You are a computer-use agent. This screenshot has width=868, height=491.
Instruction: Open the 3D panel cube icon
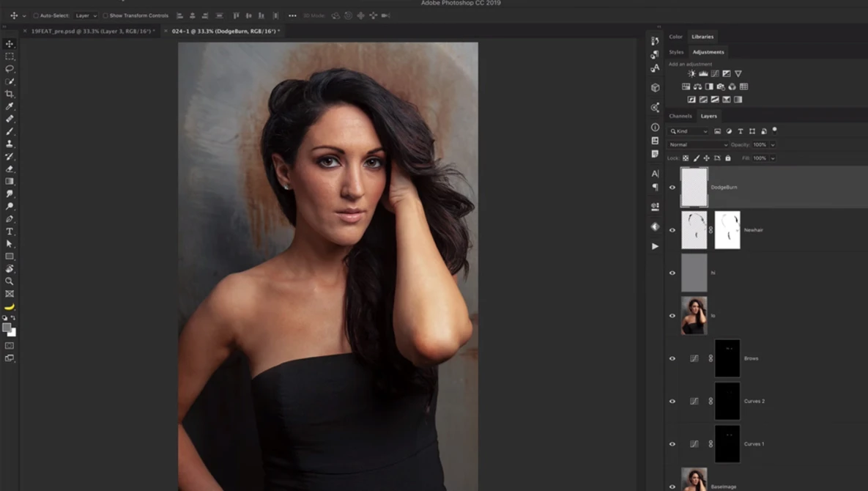(656, 87)
